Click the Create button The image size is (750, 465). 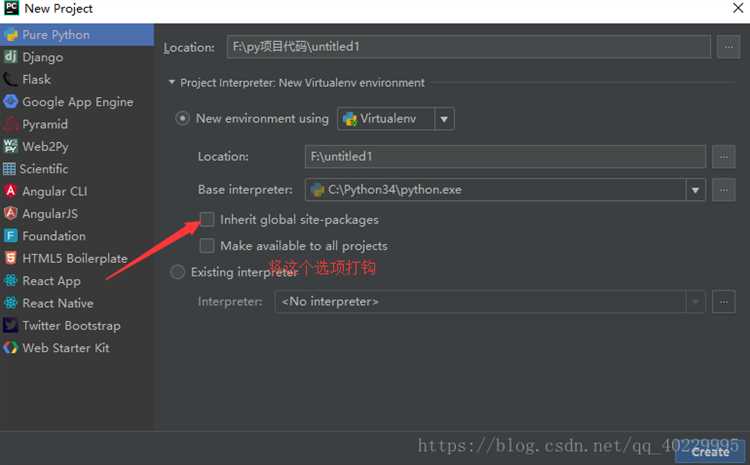pos(710,452)
